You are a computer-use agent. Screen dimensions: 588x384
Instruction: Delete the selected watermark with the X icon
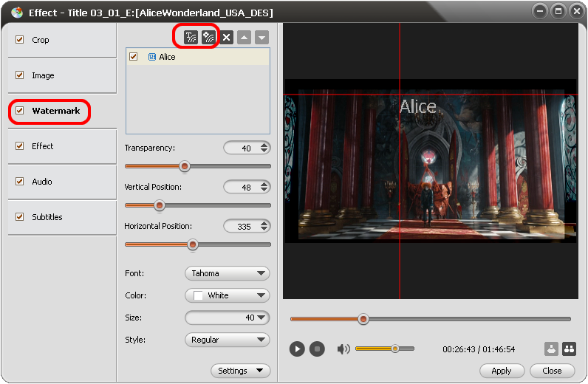(x=226, y=37)
